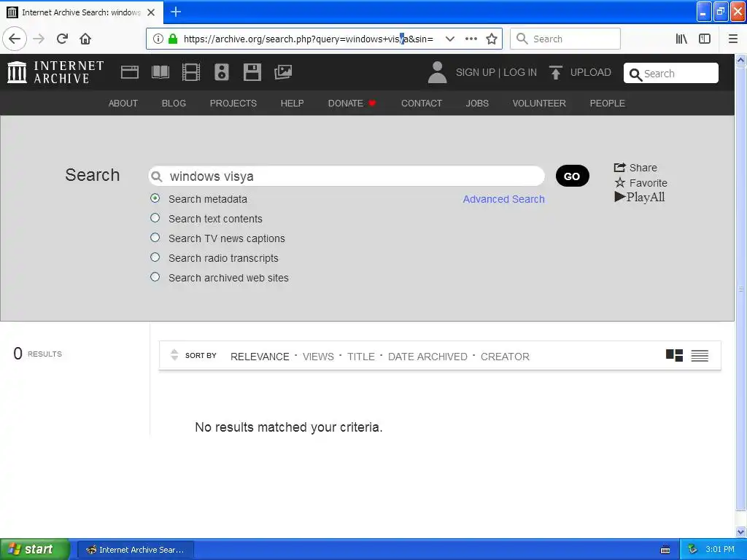Image resolution: width=747 pixels, height=560 pixels.
Task: Open page actions three-dot menu
Action: (x=471, y=39)
